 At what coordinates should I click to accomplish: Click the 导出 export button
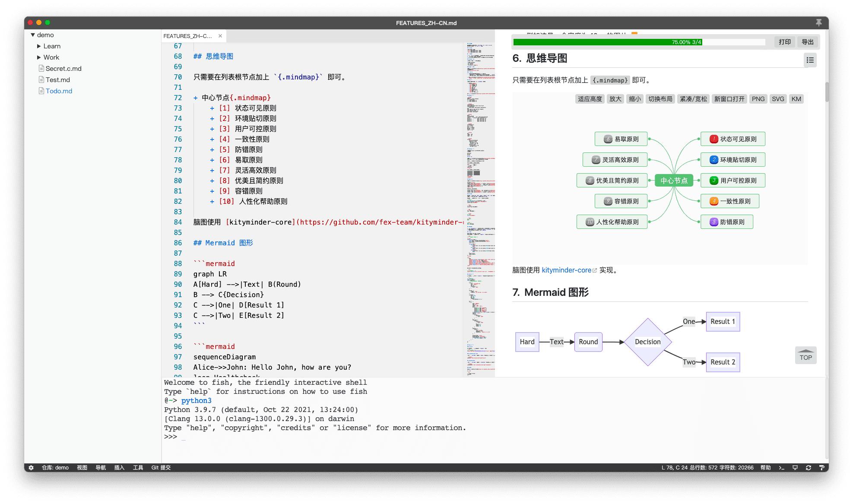pyautogui.click(x=807, y=42)
